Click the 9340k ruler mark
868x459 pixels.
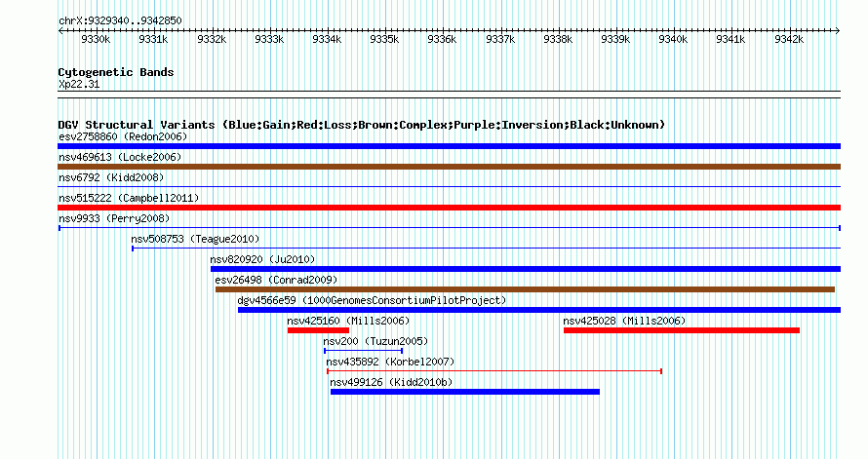coord(673,39)
